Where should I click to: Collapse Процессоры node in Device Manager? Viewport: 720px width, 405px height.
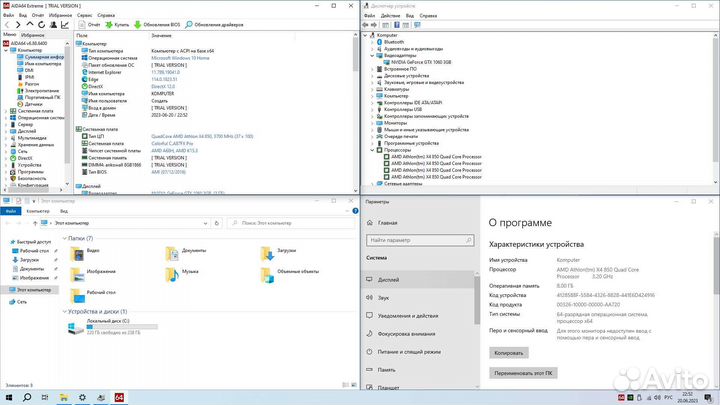click(372, 150)
